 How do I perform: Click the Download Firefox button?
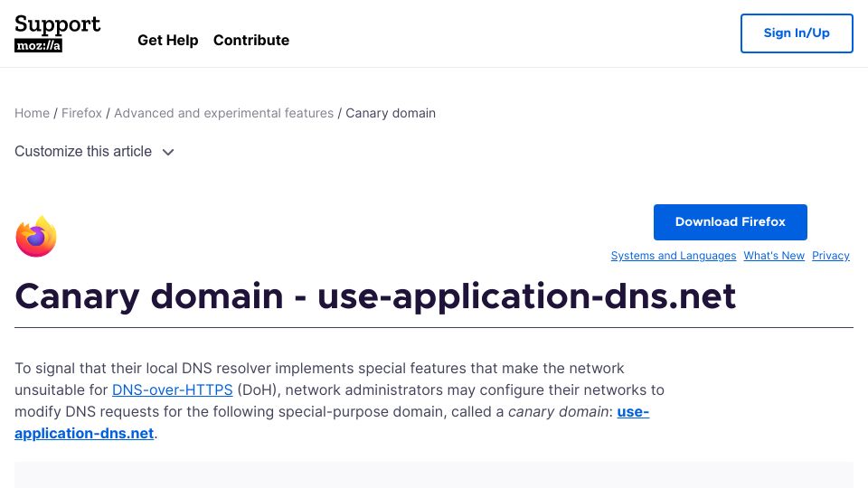coord(731,222)
